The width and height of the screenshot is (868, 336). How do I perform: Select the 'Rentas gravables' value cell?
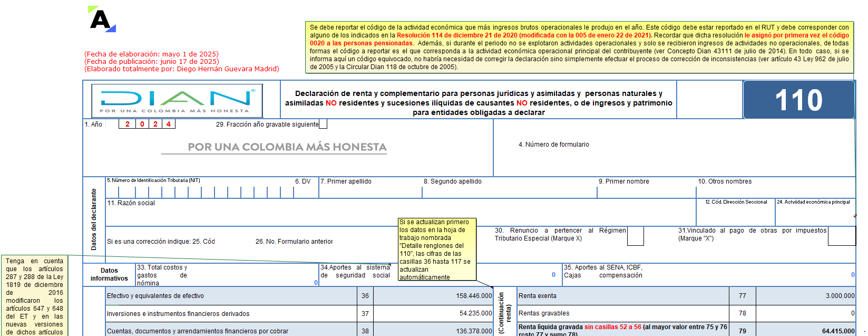pos(806,313)
